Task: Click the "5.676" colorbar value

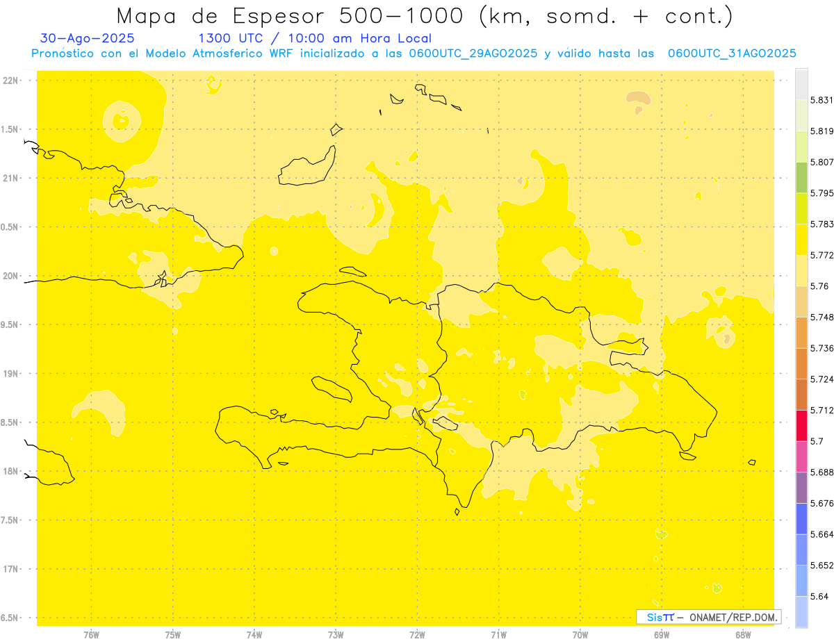Action: [x=821, y=503]
